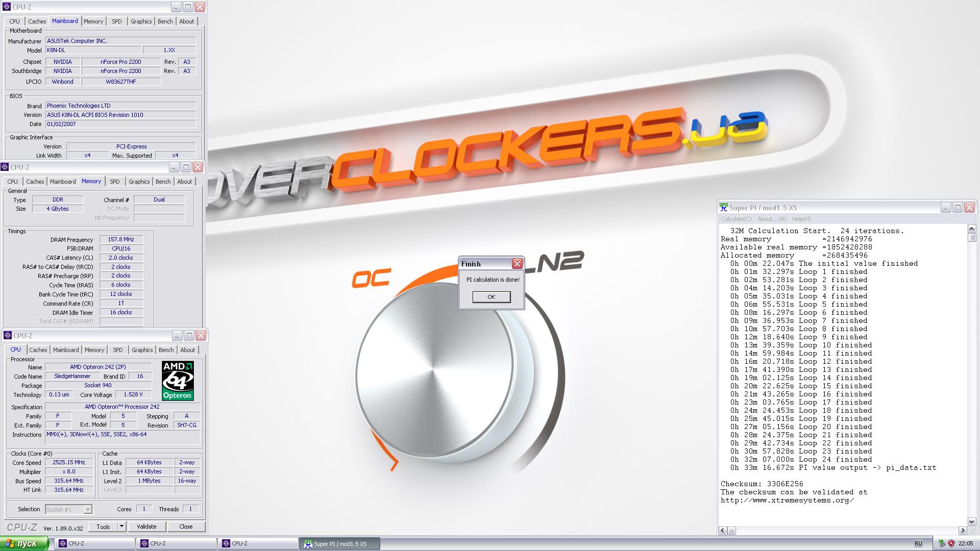Click Super PI vertical scrollbar down arrow
This screenshot has height=551, width=980.
coord(971,521)
